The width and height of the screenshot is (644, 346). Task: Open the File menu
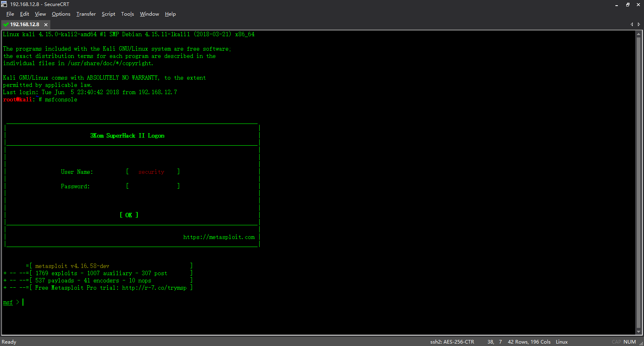point(10,14)
